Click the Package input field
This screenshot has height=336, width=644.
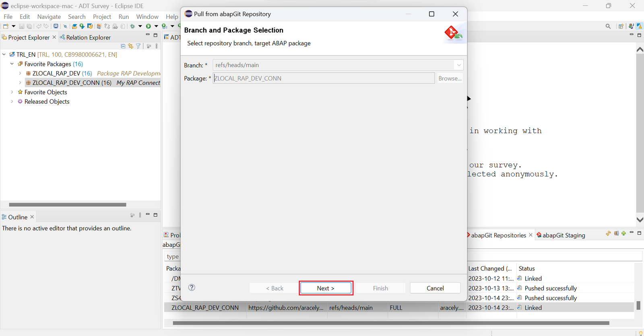(x=324, y=78)
